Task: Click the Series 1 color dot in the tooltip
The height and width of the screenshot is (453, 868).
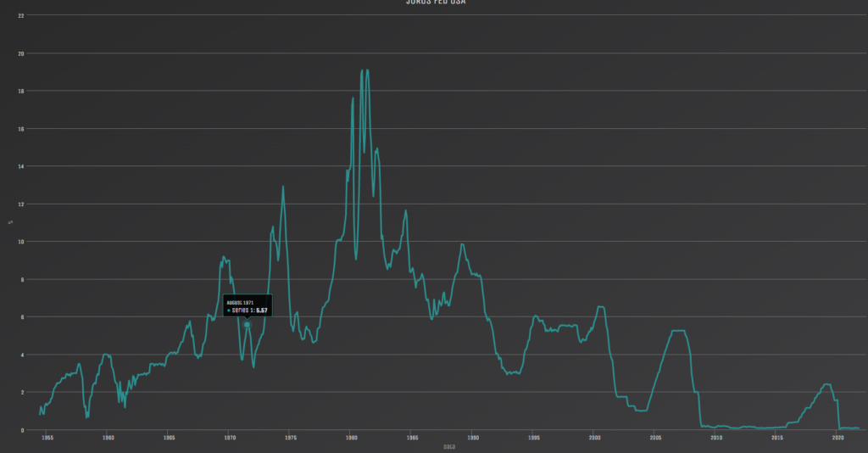Action: pos(229,310)
